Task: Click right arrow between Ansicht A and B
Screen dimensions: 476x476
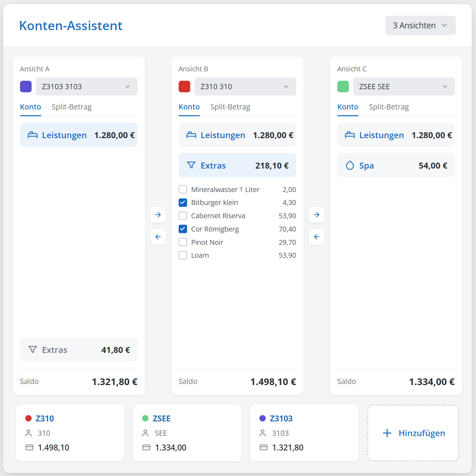Action: (x=158, y=215)
